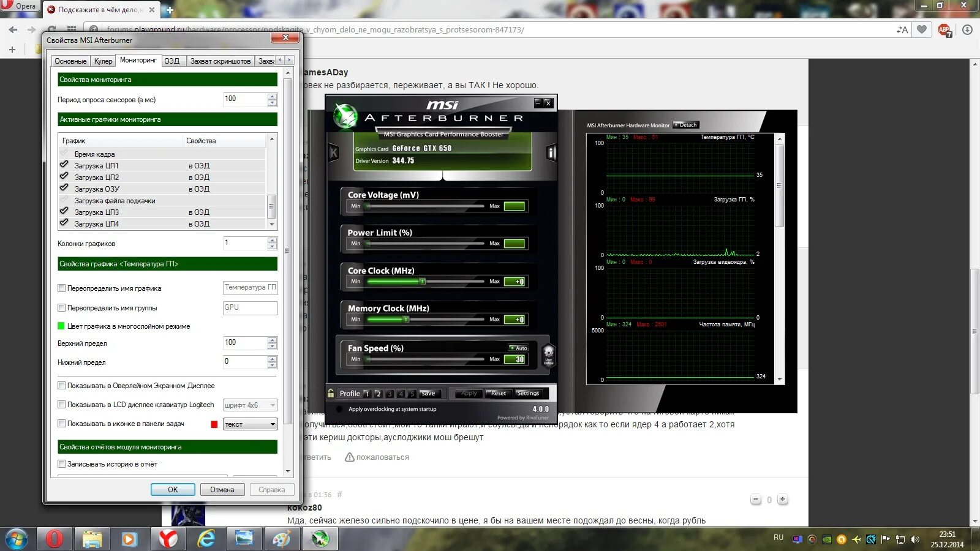Click the Fan Speed Auto button

(x=518, y=348)
